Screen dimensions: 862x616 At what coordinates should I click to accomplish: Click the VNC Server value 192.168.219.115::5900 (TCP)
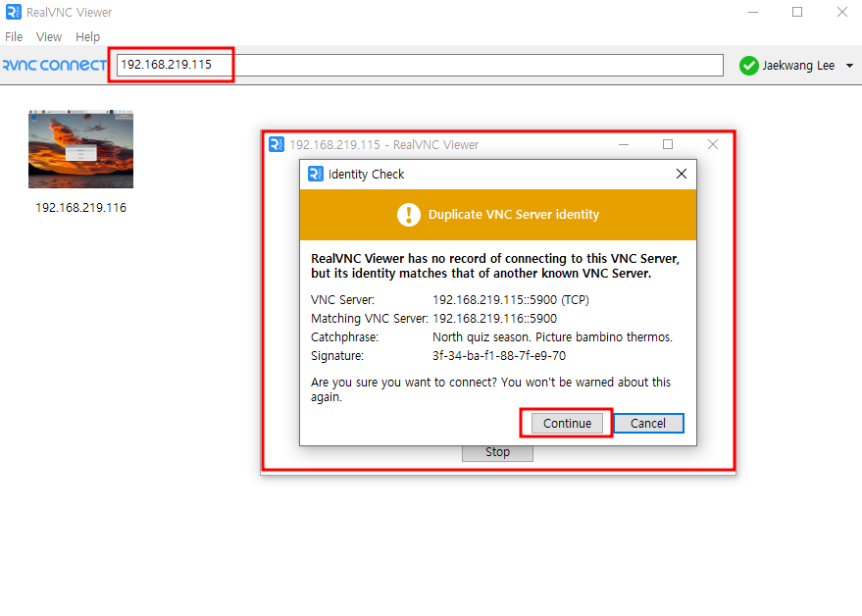(x=511, y=300)
